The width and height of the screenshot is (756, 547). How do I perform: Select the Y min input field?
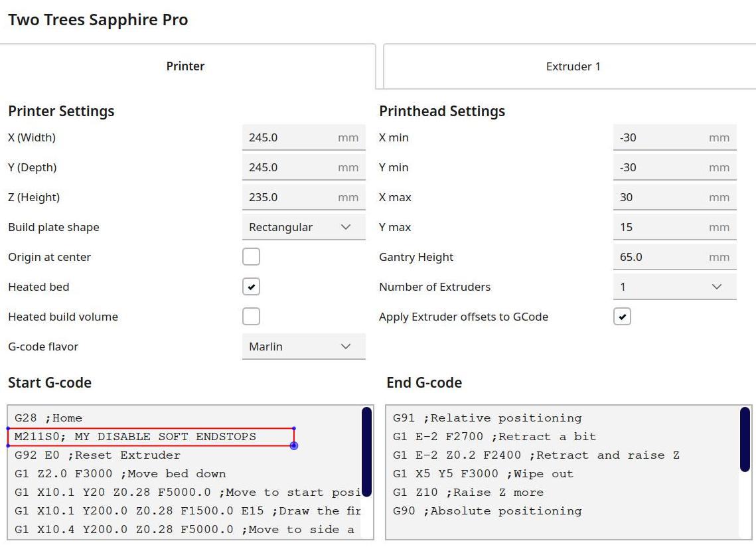(674, 167)
